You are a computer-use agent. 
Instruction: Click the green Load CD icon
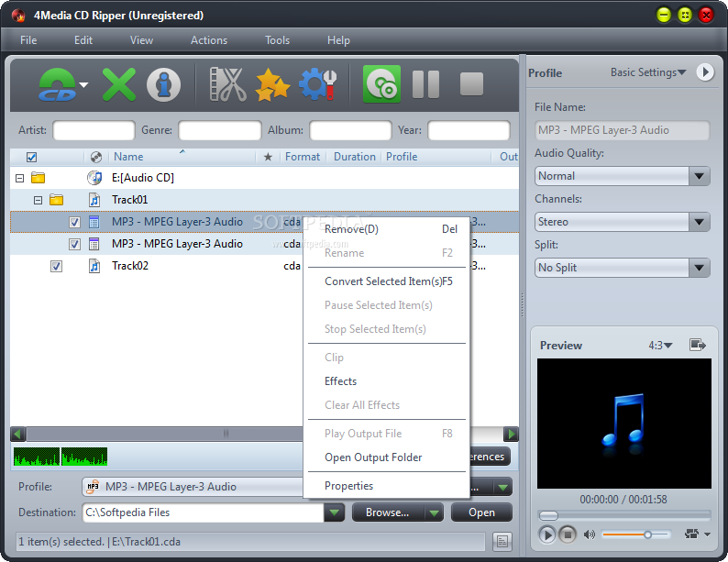coord(57,84)
